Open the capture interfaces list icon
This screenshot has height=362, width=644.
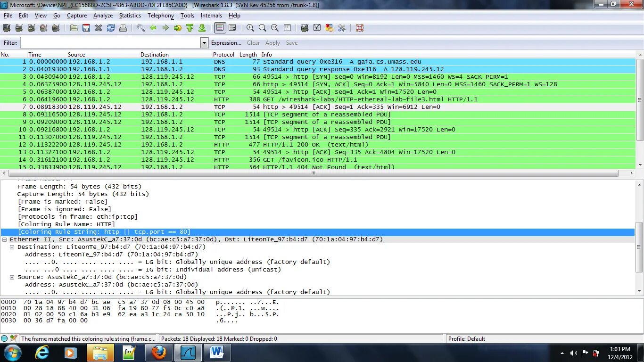7,28
